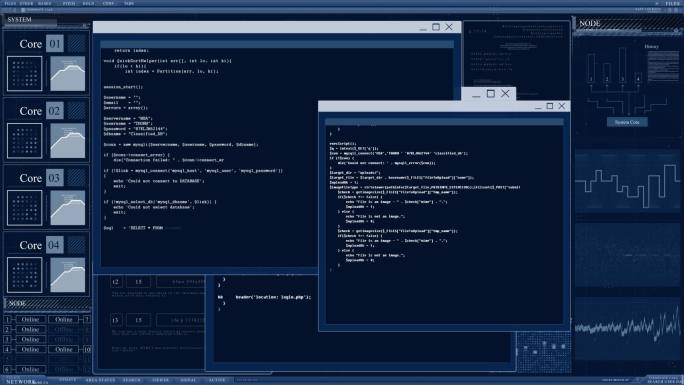Close the front code window
The width and height of the screenshot is (684, 385).
tap(562, 106)
